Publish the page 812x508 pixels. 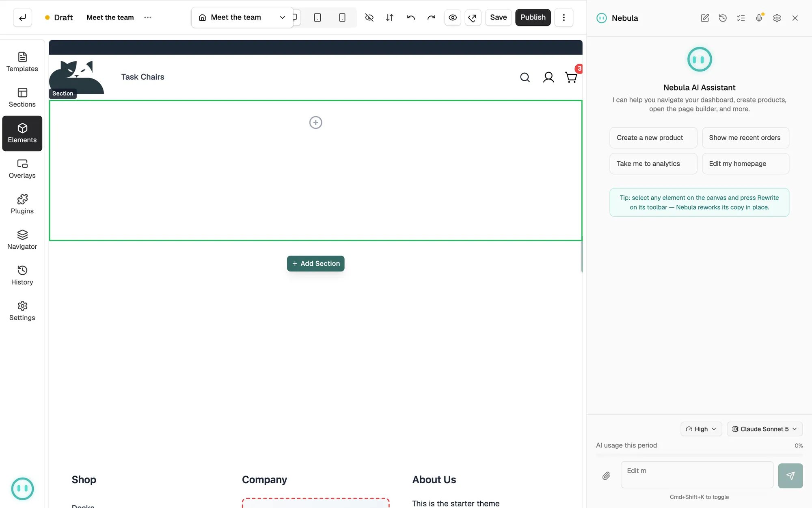point(533,17)
